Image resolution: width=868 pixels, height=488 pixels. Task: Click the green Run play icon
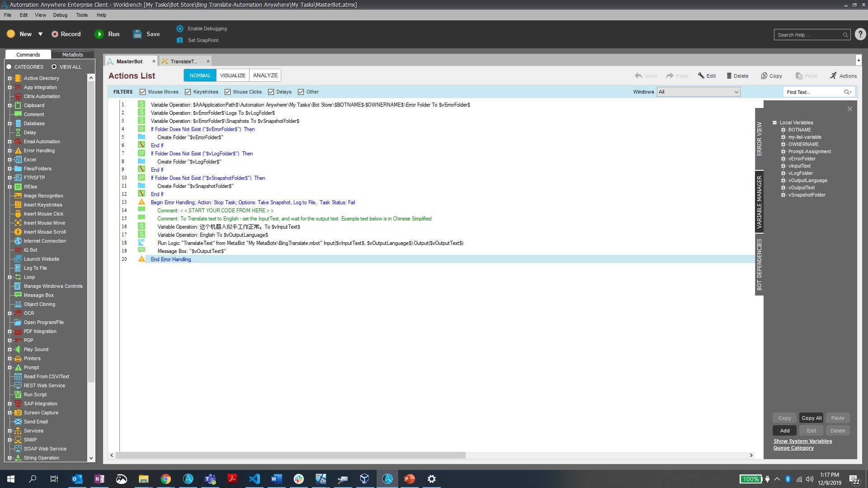(99, 34)
